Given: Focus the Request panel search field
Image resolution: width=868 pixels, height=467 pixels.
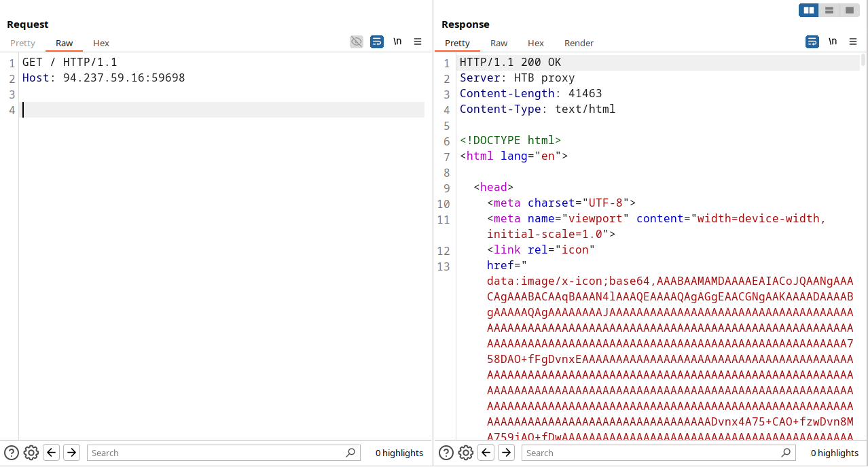Looking at the screenshot, I should [x=224, y=453].
